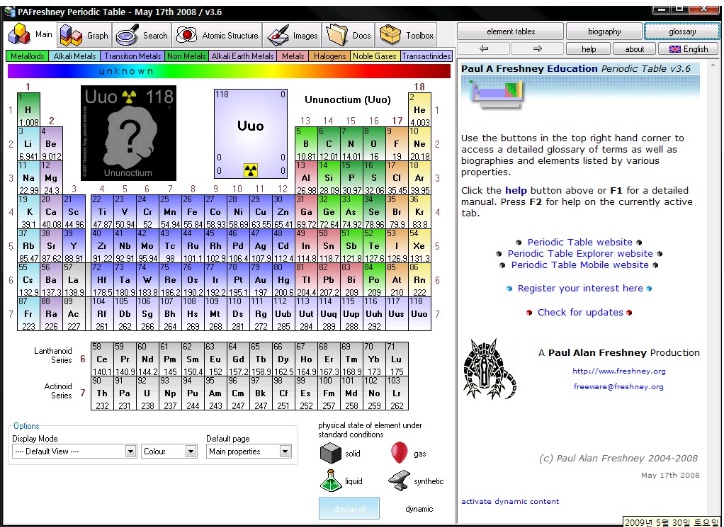
Task: Click the dynamic label
Action: pos(419,509)
